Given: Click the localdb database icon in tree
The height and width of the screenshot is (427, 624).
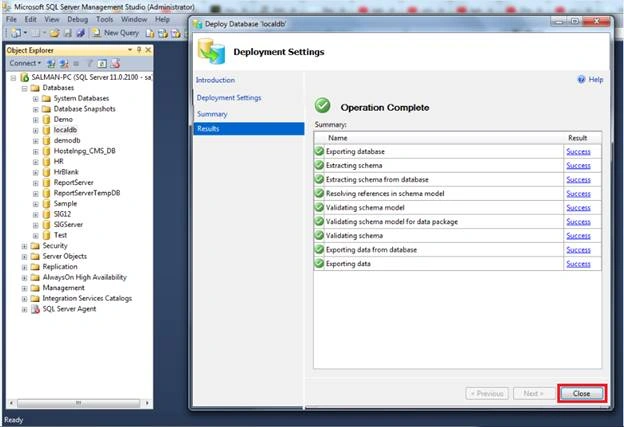Looking at the screenshot, I should tap(47, 130).
